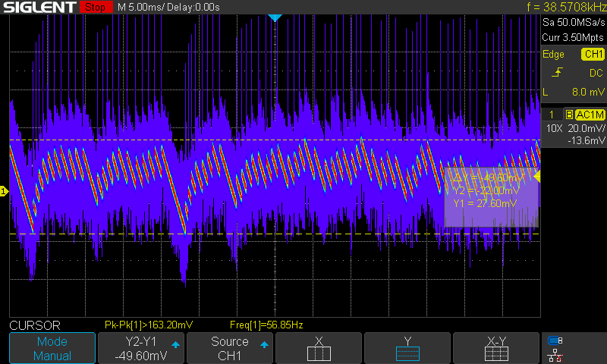Click the channel 1 ground level marker
The height and width of the screenshot is (364, 607).
(x=4, y=192)
